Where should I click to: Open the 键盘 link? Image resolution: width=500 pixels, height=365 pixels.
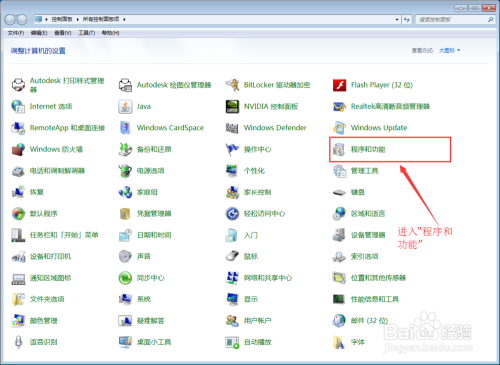click(358, 192)
